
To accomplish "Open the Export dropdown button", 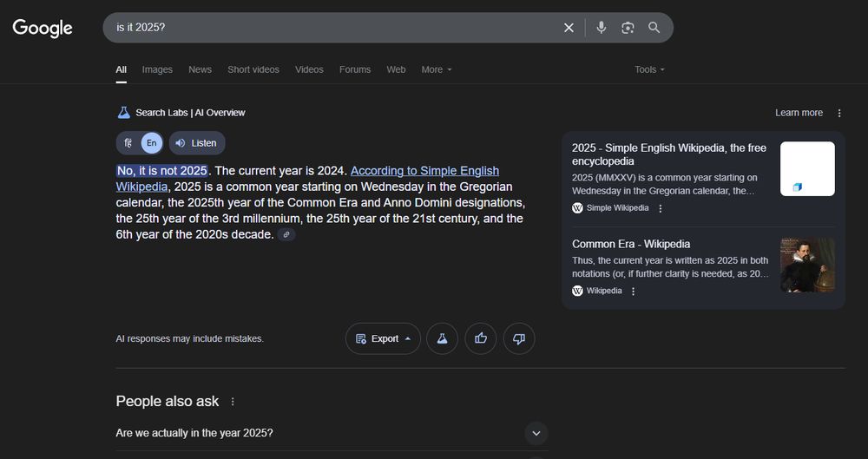I will [383, 339].
